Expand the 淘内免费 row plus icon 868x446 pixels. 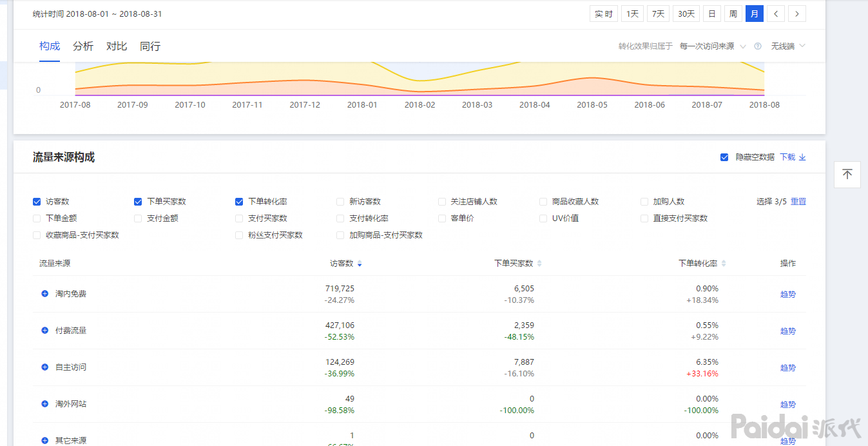pyautogui.click(x=44, y=293)
